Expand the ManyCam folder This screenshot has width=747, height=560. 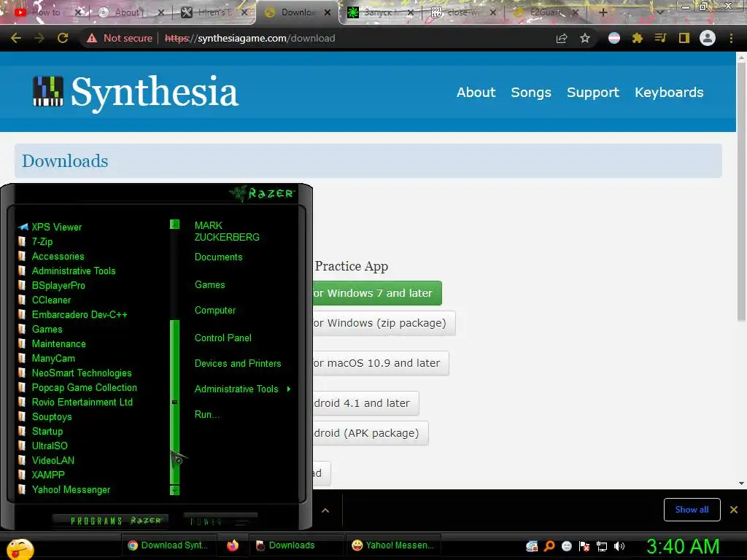[x=53, y=358]
